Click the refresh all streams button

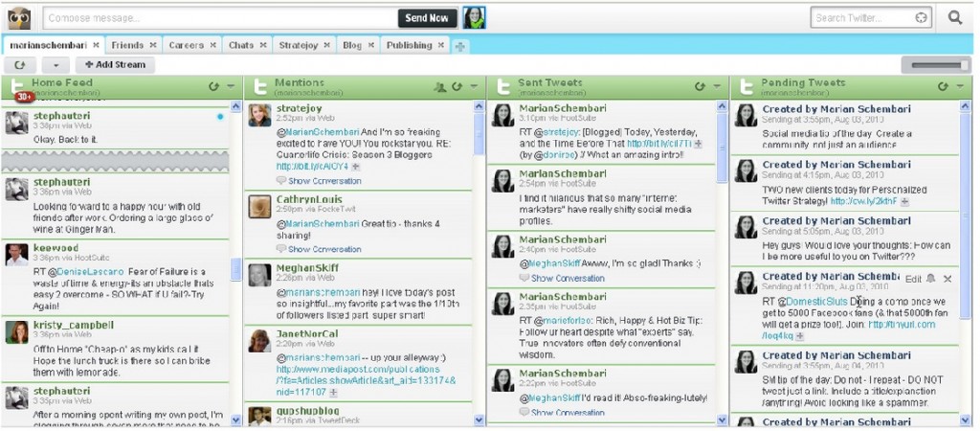pyautogui.click(x=19, y=64)
